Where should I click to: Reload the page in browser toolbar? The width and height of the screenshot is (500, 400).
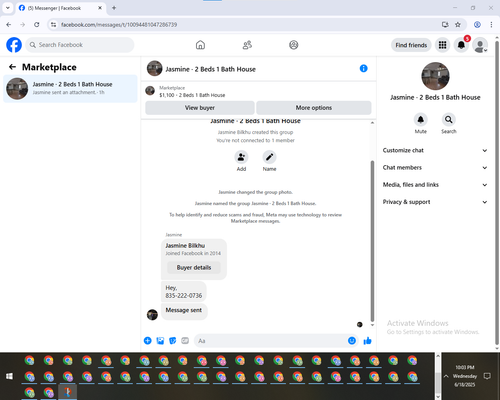(x=37, y=24)
